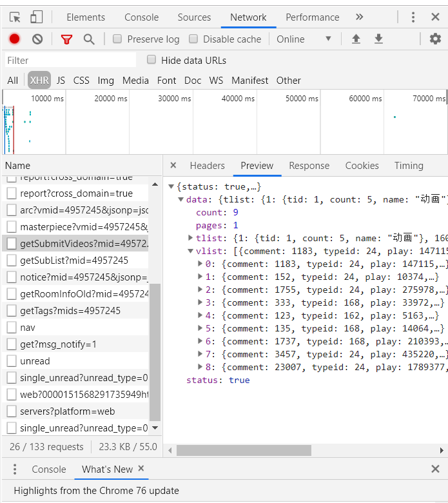
Task: Filter requests by WS type
Action: coord(216,80)
